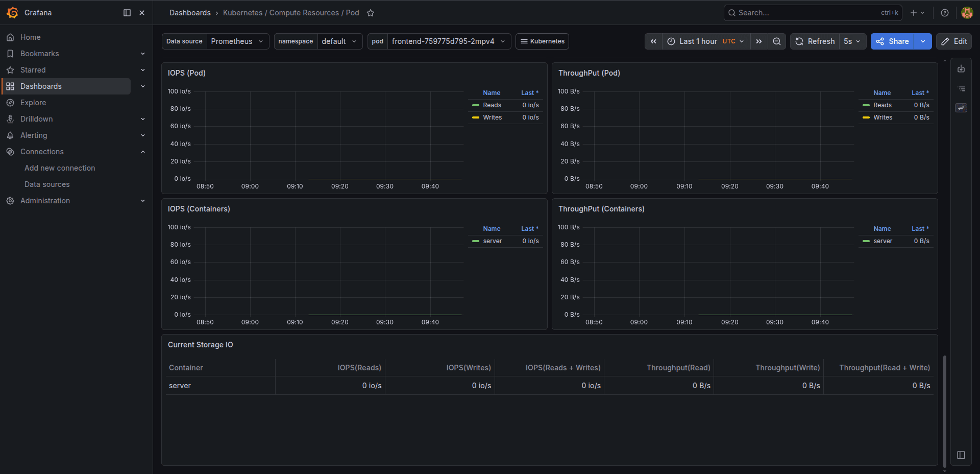This screenshot has width=980, height=474.
Task: Click the dashboard vertical scrollbar
Action: click(945, 411)
